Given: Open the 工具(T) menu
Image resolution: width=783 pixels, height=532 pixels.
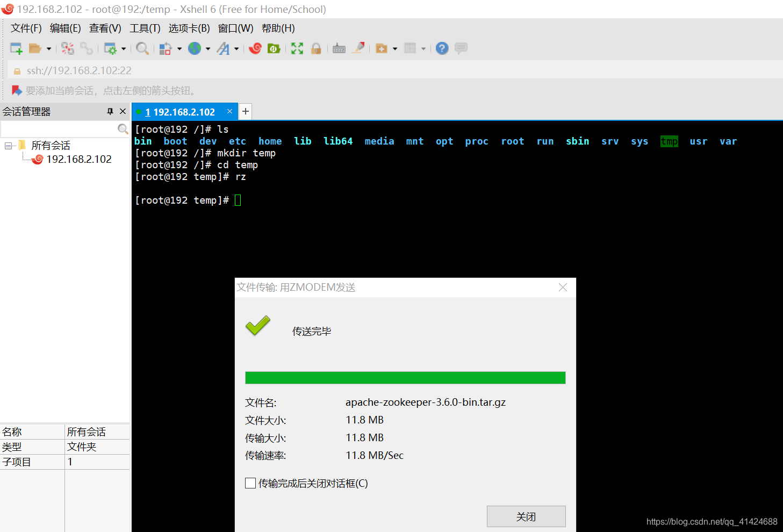Looking at the screenshot, I should click(145, 28).
